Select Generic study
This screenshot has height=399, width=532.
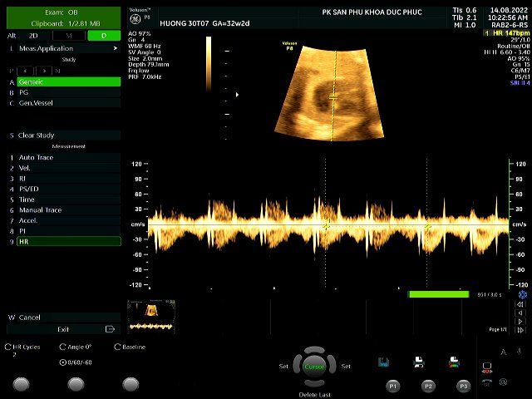[69, 81]
